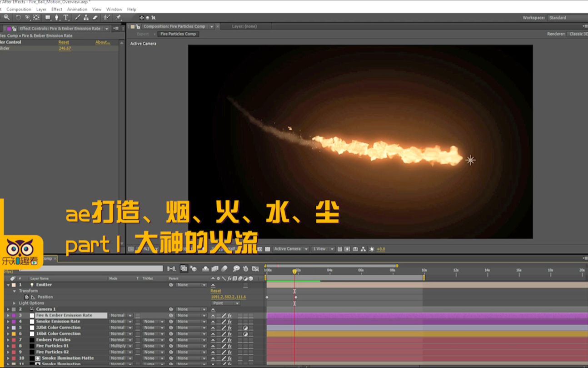Viewport: 588px width, 368px height.
Task: Open light type Point dropdown
Action: coord(225,303)
